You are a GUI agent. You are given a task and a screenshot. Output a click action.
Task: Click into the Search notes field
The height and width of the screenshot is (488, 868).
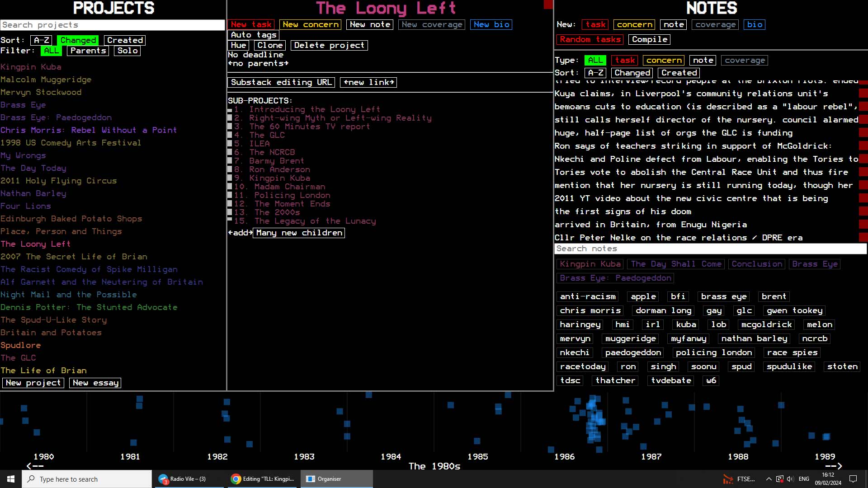click(710, 249)
